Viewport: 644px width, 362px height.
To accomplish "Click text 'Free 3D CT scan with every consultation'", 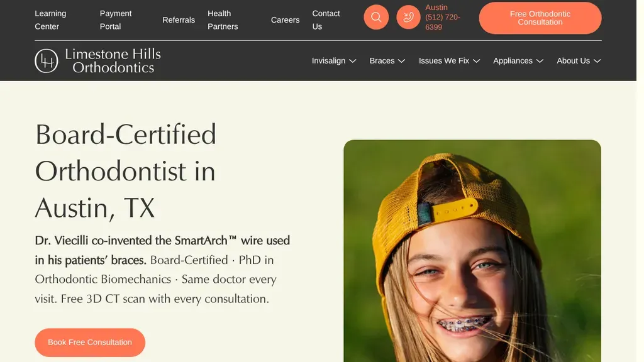I will [164, 299].
